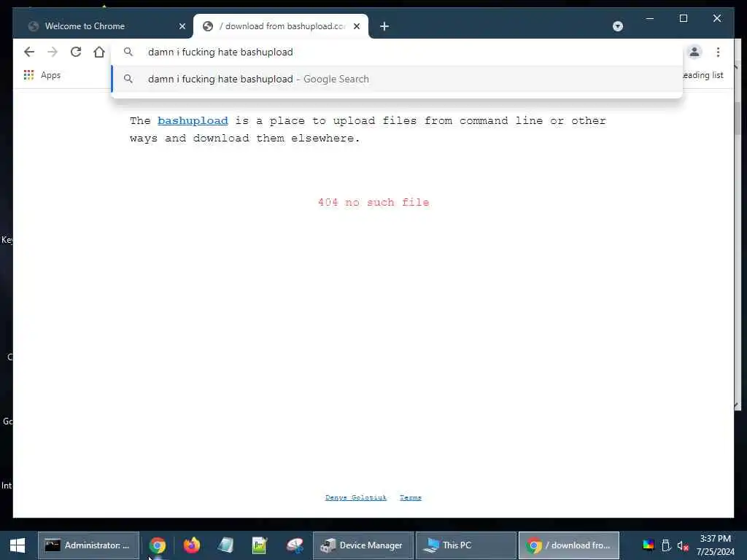Open the Chrome profile avatar
This screenshot has height=560, width=747.
pyautogui.click(x=694, y=52)
